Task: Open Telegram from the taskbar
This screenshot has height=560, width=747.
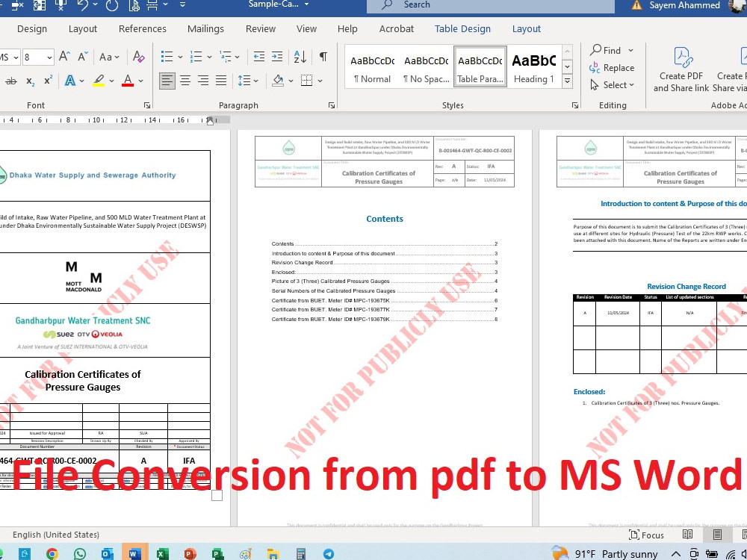Action: [329, 554]
